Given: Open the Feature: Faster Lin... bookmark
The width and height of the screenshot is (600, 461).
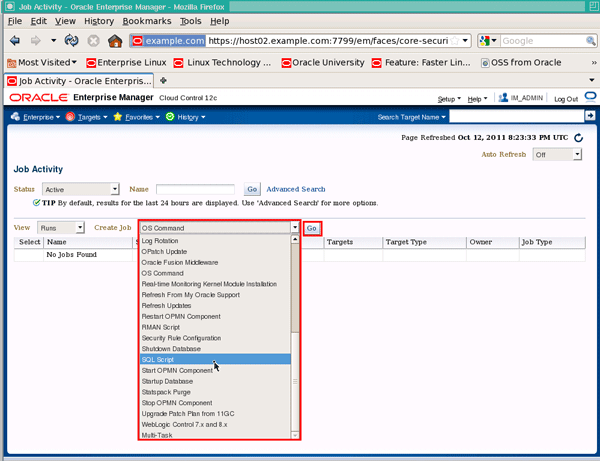Looking at the screenshot, I should click(421, 62).
